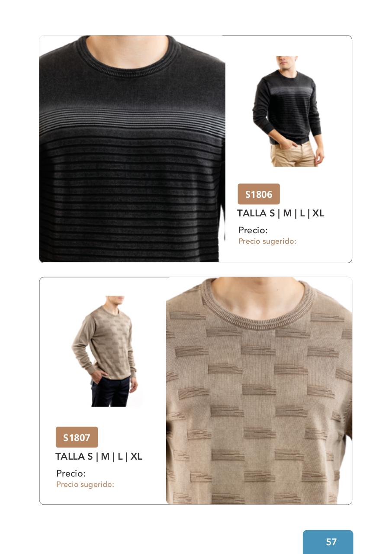Click the Precio label under S1807

71,473
